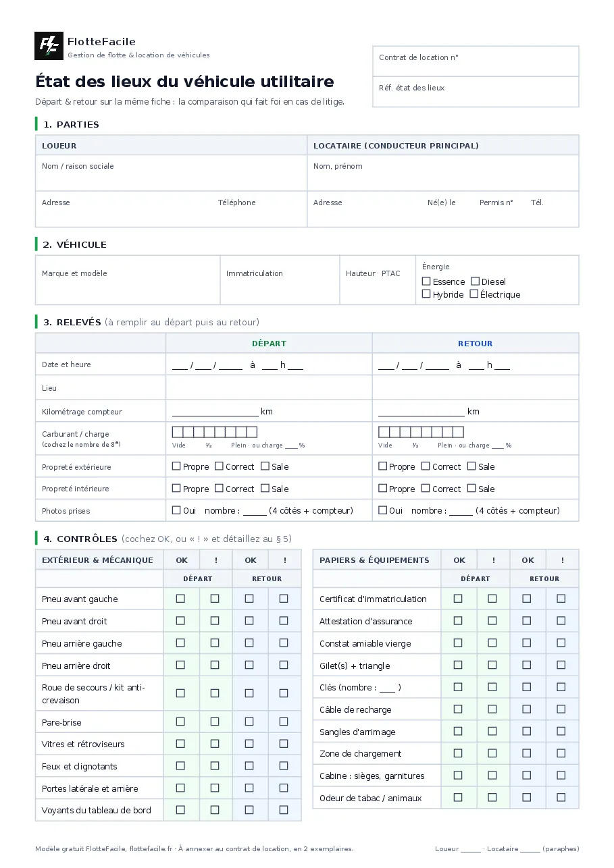
Task: Tick the Diesel energy checkbox
Action: (475, 281)
